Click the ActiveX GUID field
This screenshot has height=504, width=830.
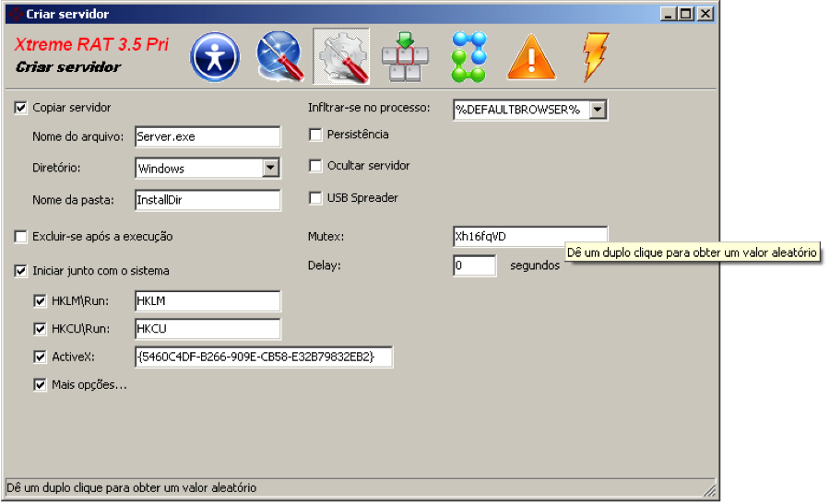click(x=264, y=357)
